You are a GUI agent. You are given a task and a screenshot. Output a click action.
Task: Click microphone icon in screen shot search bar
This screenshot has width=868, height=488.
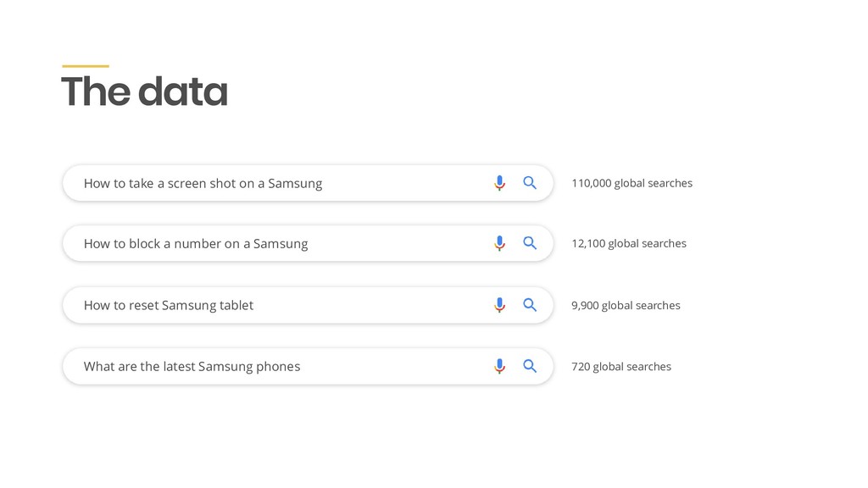[499, 183]
